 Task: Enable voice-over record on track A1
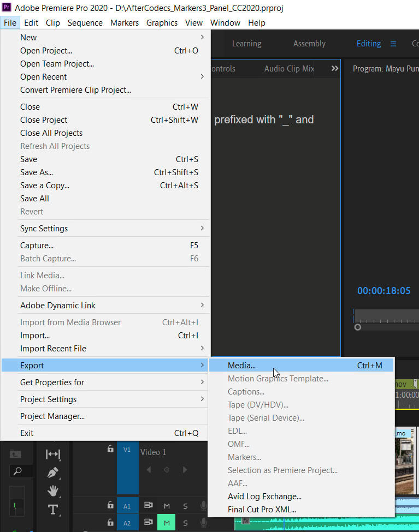[x=203, y=505]
